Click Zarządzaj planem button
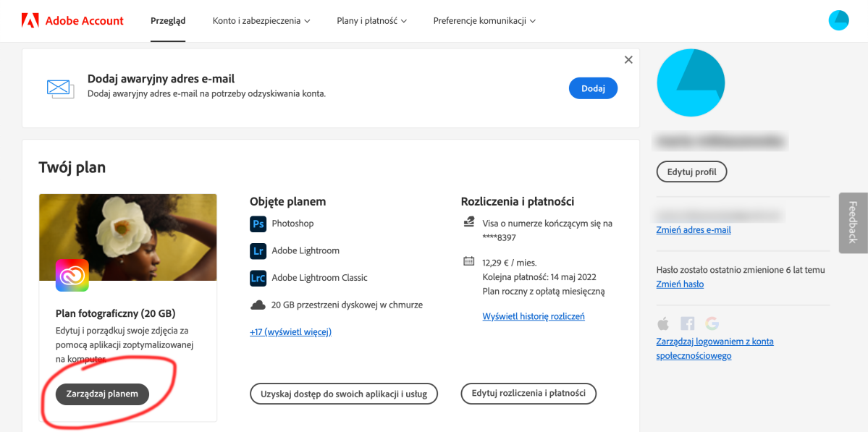Viewport: 868px width, 432px height. point(102,394)
